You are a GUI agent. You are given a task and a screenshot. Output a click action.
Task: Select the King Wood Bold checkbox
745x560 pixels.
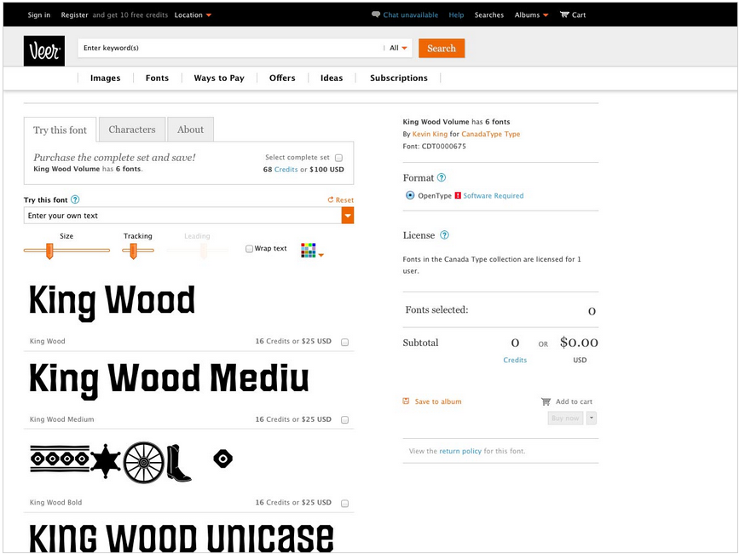click(x=345, y=504)
